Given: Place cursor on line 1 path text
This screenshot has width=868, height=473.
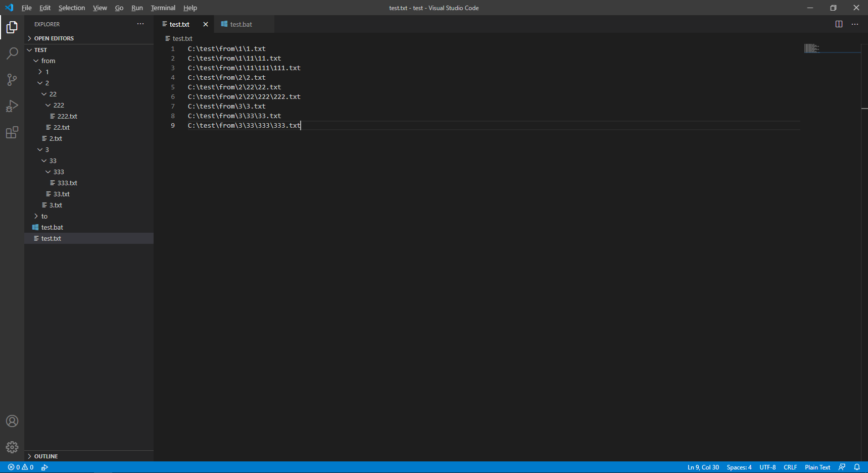Looking at the screenshot, I should [226, 48].
